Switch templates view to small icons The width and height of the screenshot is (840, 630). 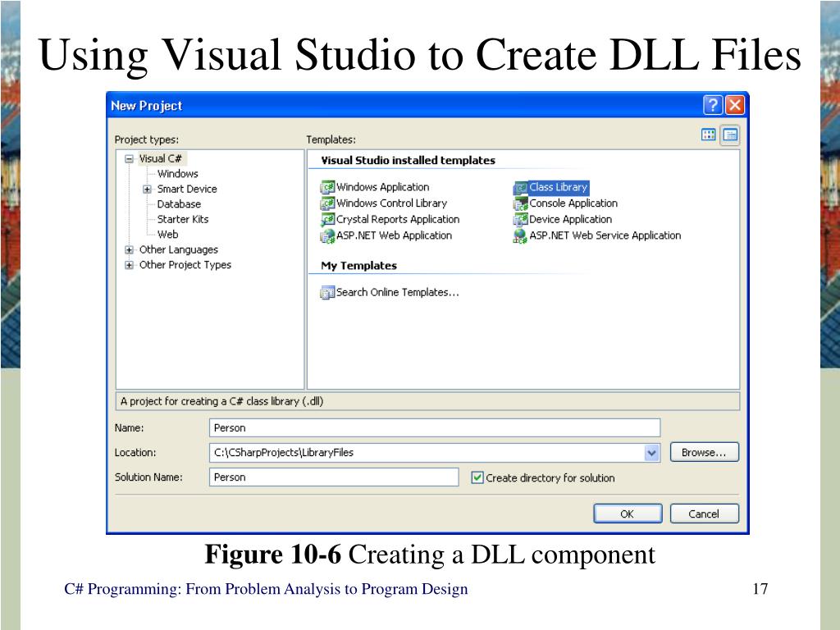729,135
